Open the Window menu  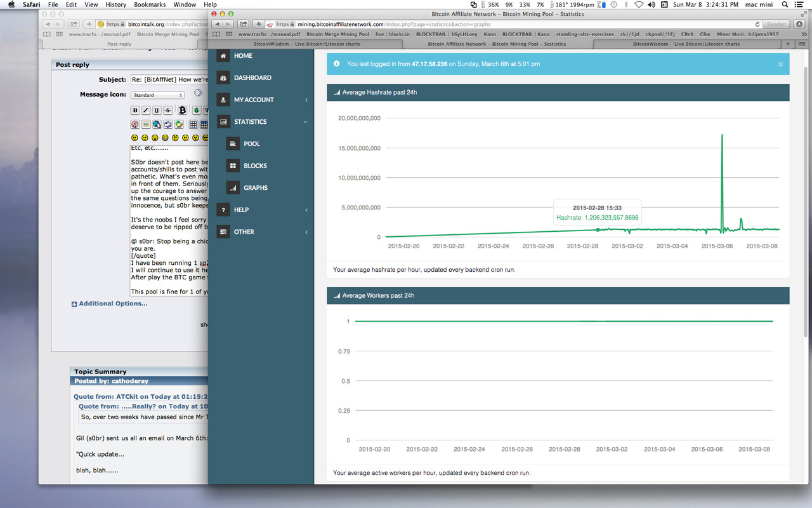click(x=185, y=4)
